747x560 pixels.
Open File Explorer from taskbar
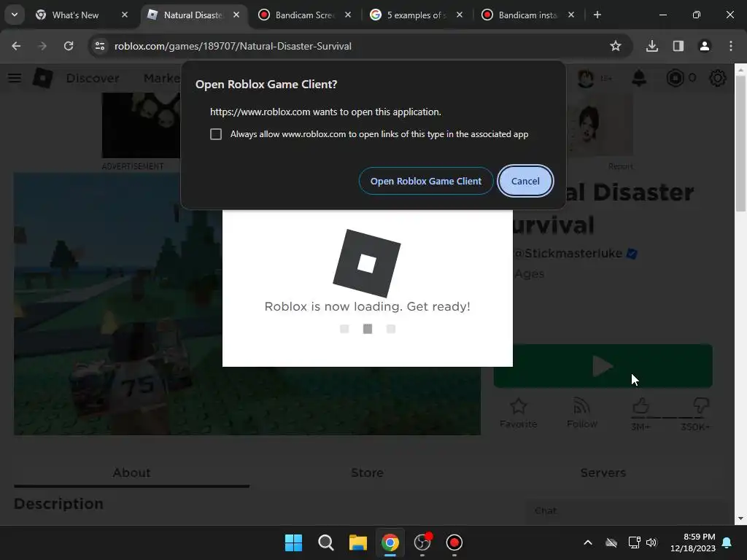pyautogui.click(x=357, y=542)
